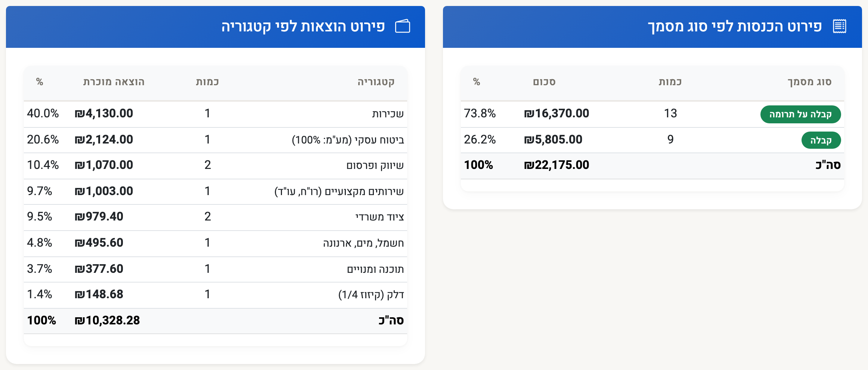Select the 'תוכנה ומנויים' category row
The width and height of the screenshot is (868, 370).
pyautogui.click(x=216, y=269)
